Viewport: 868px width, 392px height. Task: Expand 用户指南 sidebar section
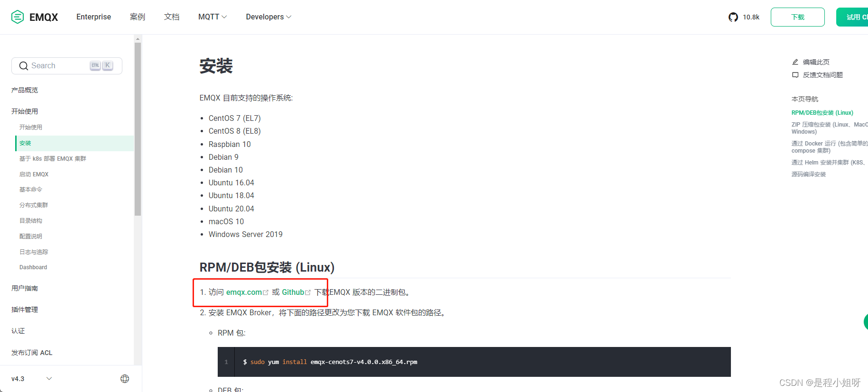(25, 288)
